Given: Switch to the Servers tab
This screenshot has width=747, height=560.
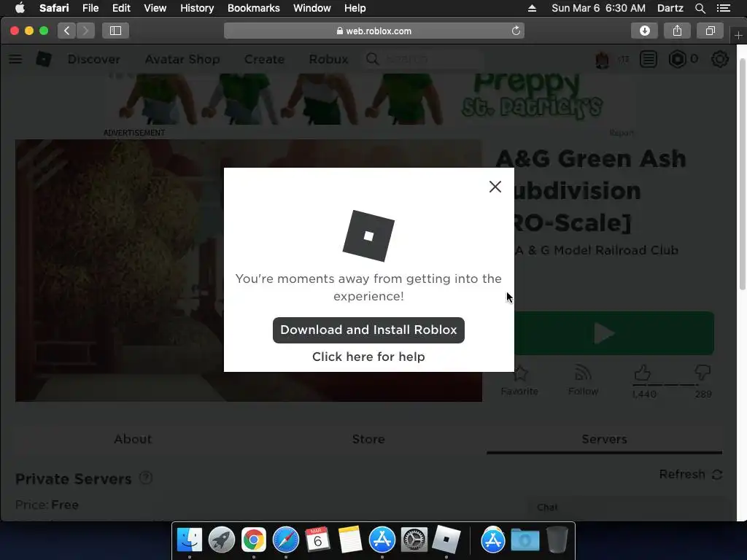Looking at the screenshot, I should (x=604, y=439).
